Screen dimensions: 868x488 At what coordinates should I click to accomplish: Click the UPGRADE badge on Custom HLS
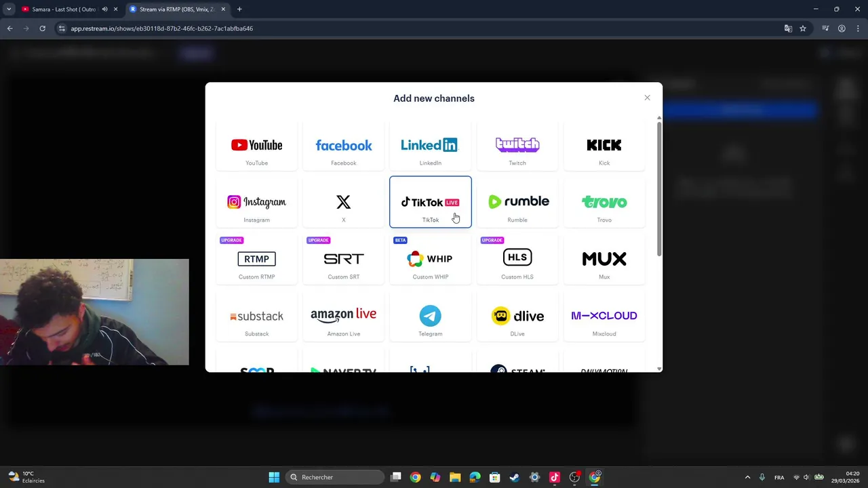point(492,240)
